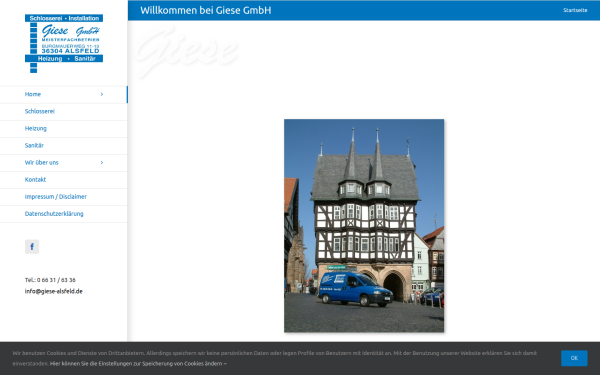Accept cookies with the OK button
The height and width of the screenshot is (375, 600).
574,358
